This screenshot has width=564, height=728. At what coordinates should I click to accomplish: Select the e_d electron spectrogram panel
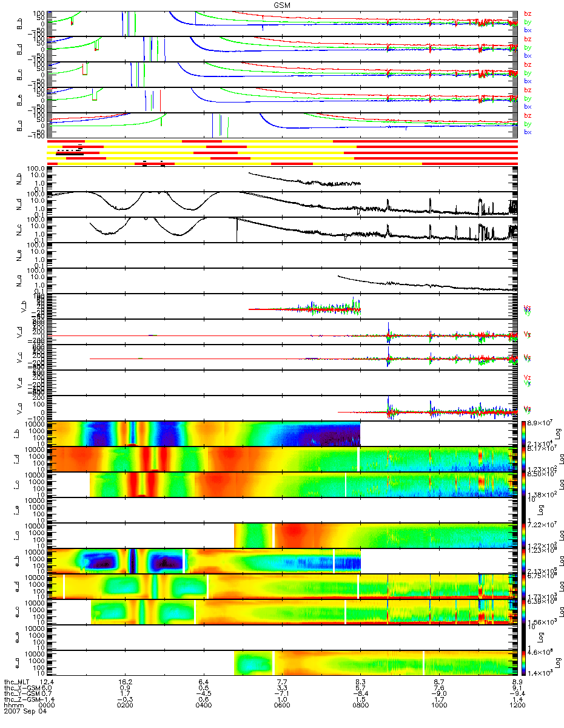tap(284, 586)
